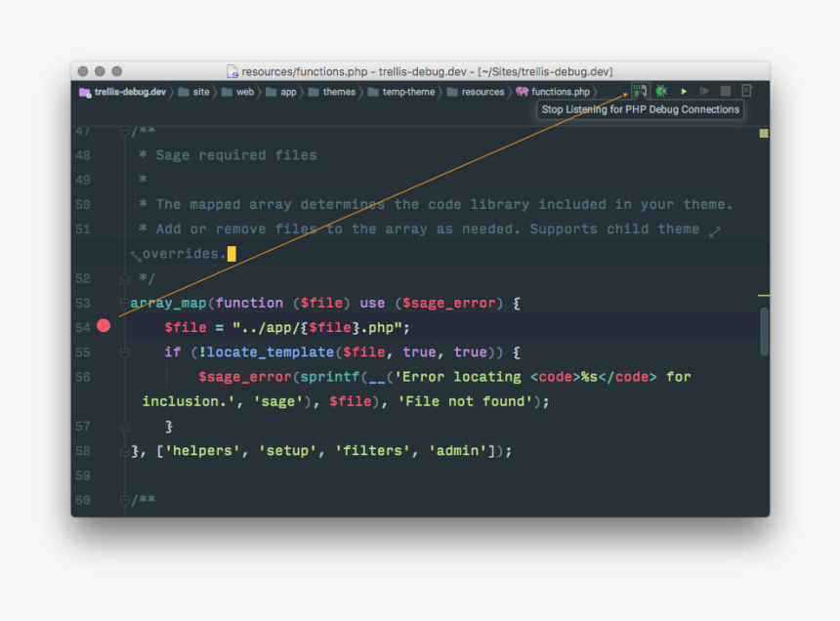This screenshot has height=621, width=840.
Task: Click the 'sprintf' call on line 56
Action: coord(330,377)
